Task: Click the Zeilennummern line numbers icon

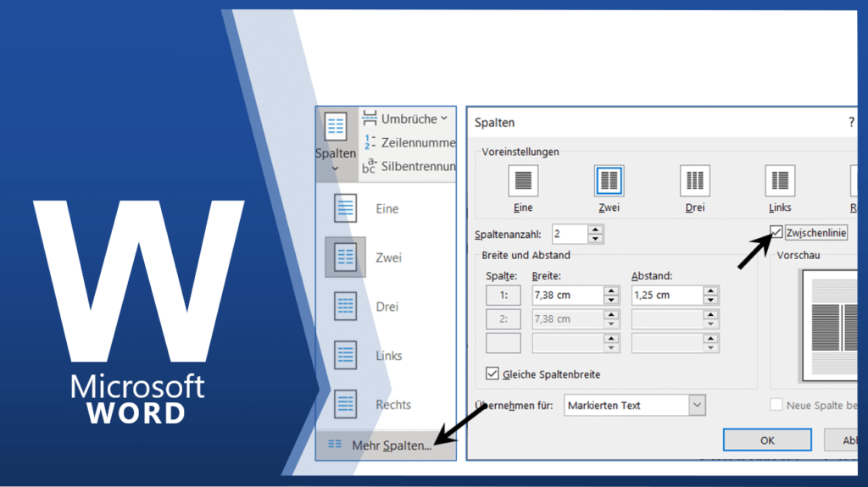Action: (369, 142)
